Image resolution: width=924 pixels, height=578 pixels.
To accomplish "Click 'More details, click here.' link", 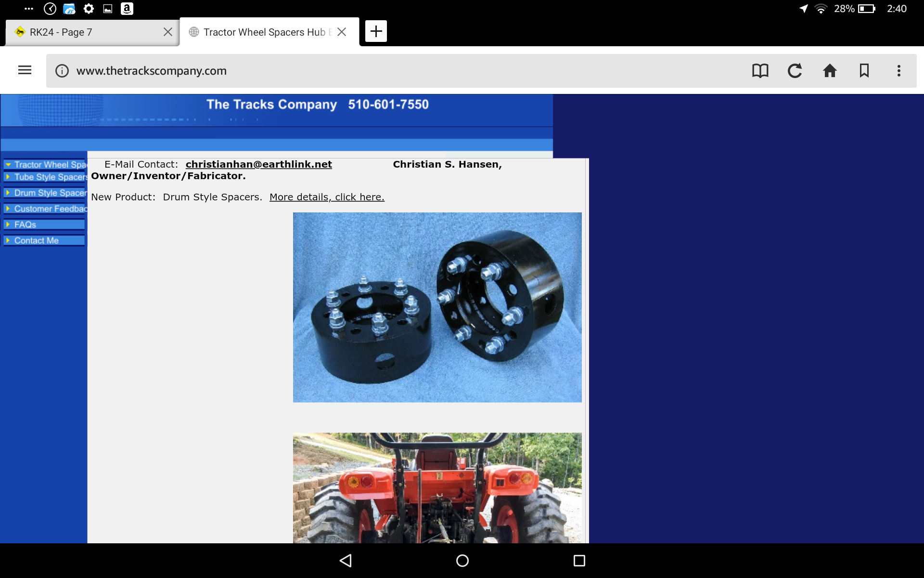I will click(327, 197).
